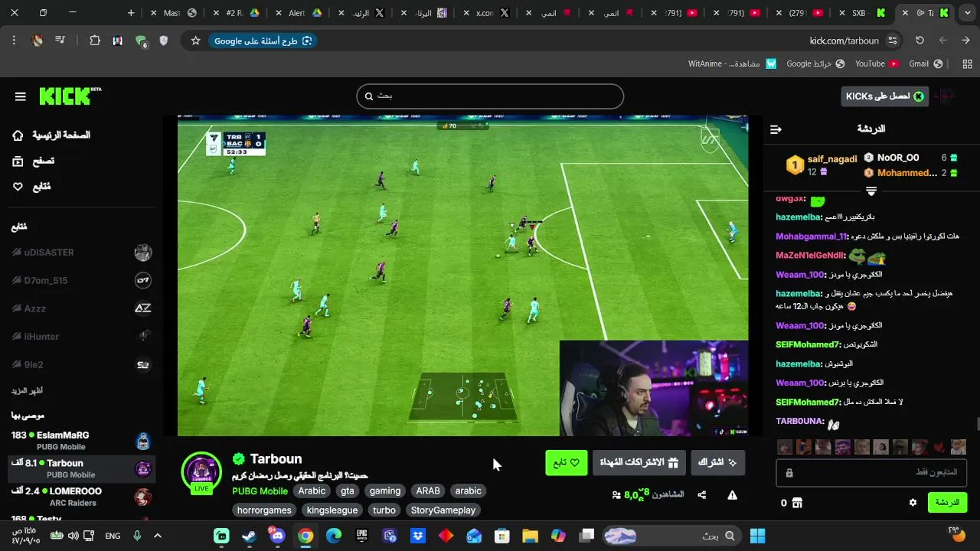980x551 pixels.
Task: Click the Subscribe button with sparkle
Action: point(717,463)
